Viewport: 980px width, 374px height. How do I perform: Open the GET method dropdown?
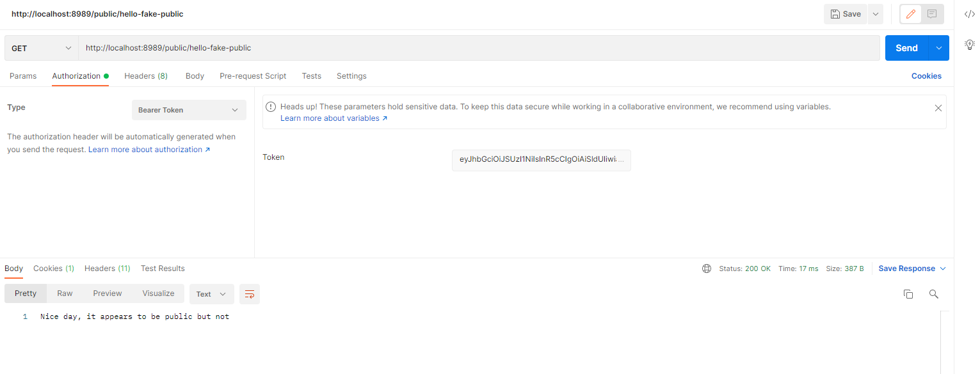point(42,48)
